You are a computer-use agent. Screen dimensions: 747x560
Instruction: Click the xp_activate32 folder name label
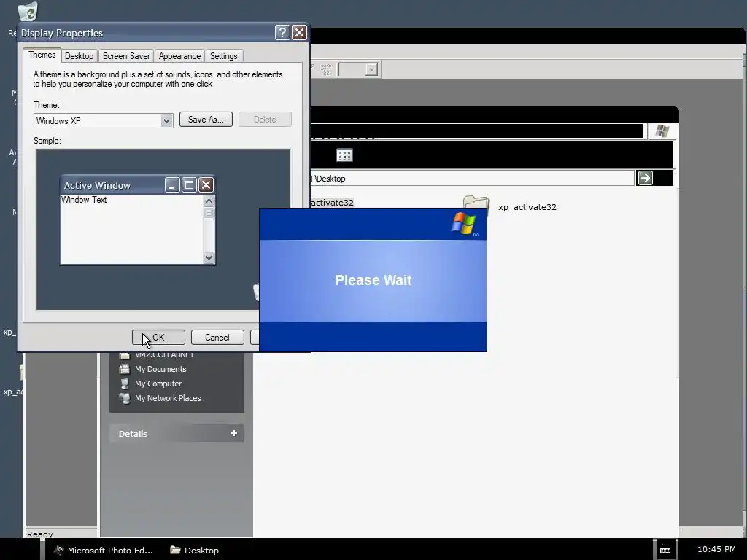tap(527, 207)
